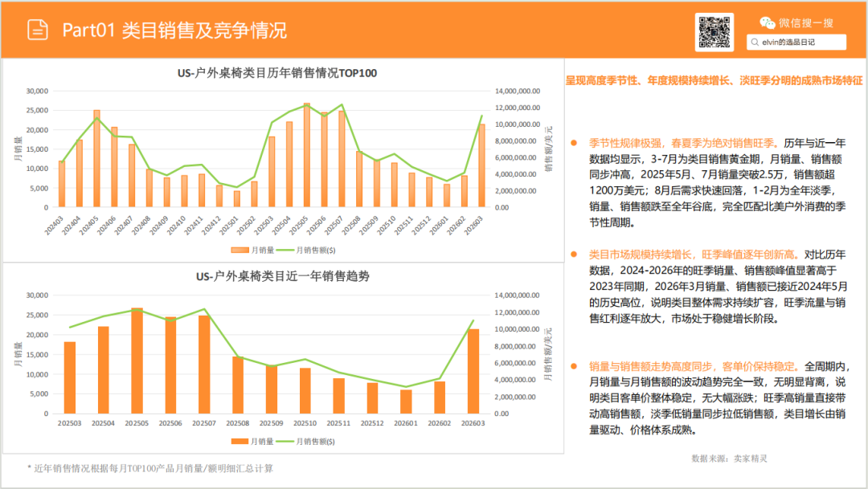Screen dimensions: 868x489
Task: Click x-axis label 202403 in top chart
Action: (x=54, y=225)
